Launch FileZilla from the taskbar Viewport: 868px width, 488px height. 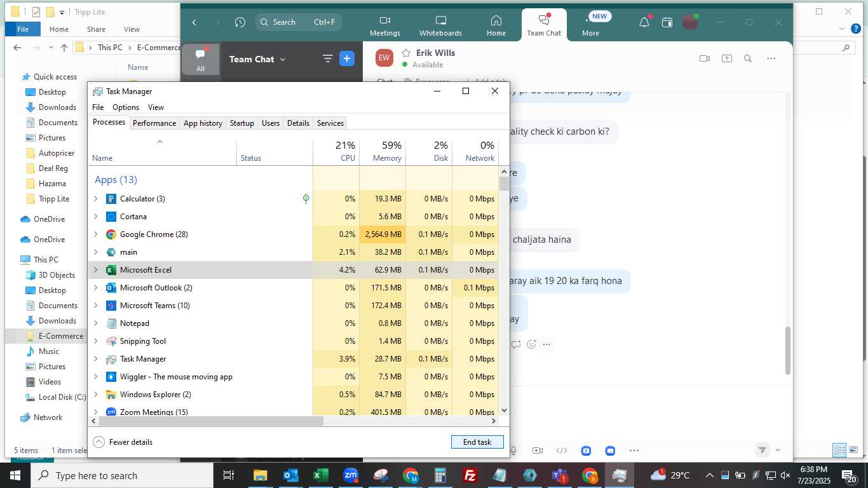tap(470, 475)
